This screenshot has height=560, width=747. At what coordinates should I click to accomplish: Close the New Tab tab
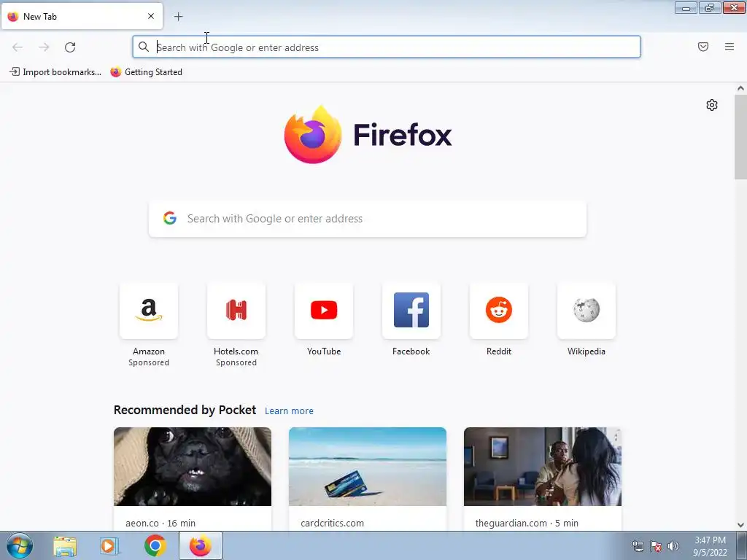pyautogui.click(x=151, y=16)
